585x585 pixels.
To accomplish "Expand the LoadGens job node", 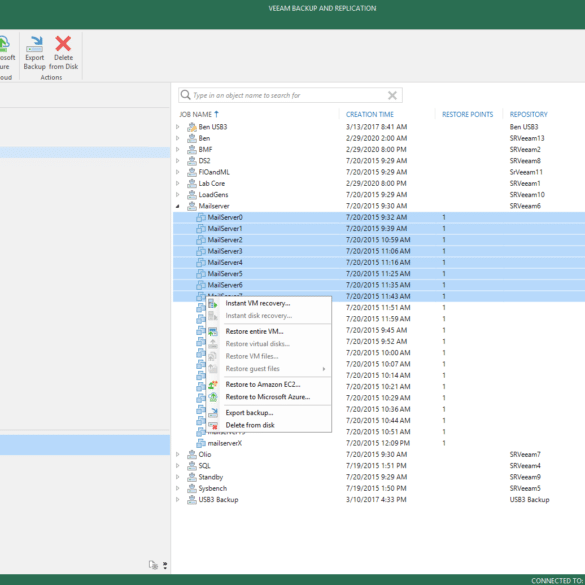I will 178,195.
